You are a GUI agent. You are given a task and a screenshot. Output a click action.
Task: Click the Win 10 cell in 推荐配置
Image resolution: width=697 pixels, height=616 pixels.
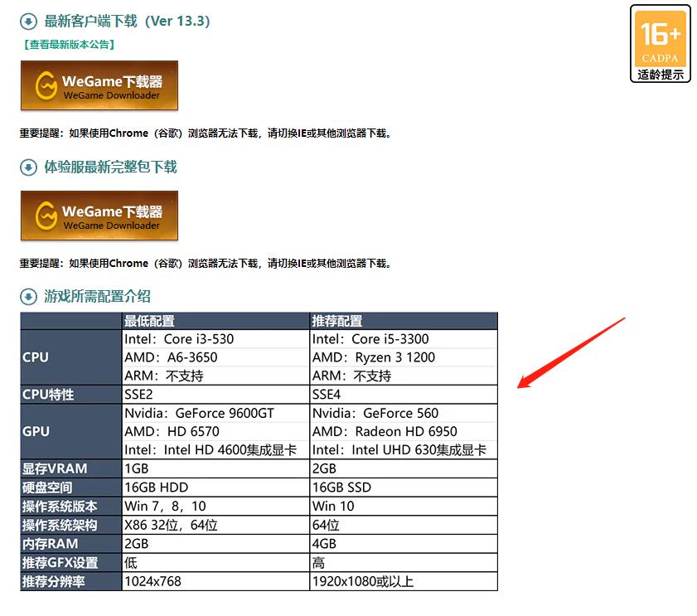[404, 506]
